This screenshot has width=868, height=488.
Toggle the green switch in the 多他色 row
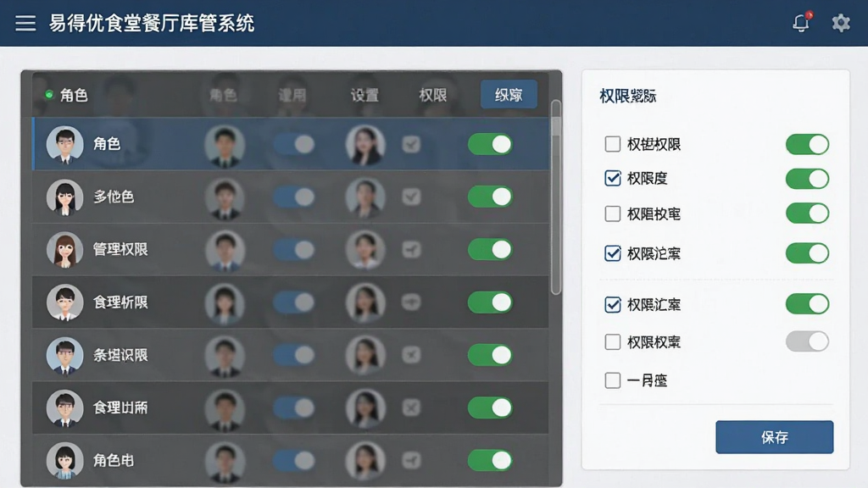(x=491, y=197)
